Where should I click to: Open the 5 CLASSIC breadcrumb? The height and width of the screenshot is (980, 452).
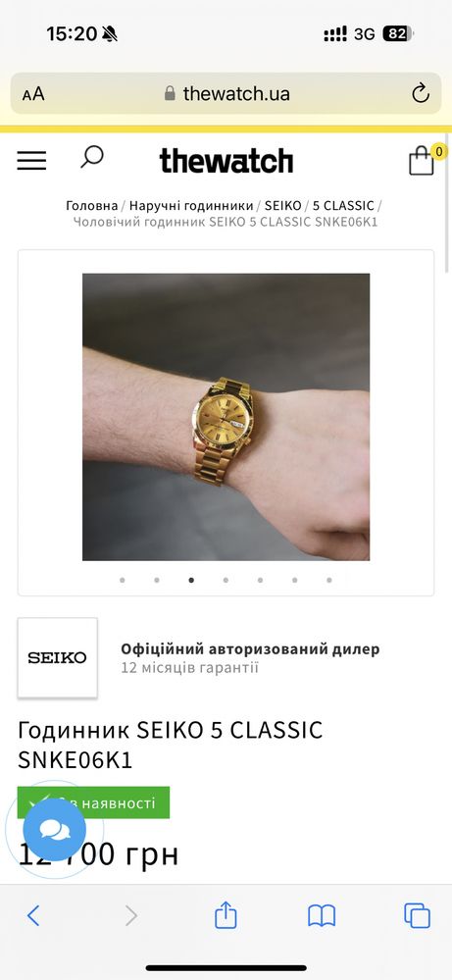tap(343, 206)
